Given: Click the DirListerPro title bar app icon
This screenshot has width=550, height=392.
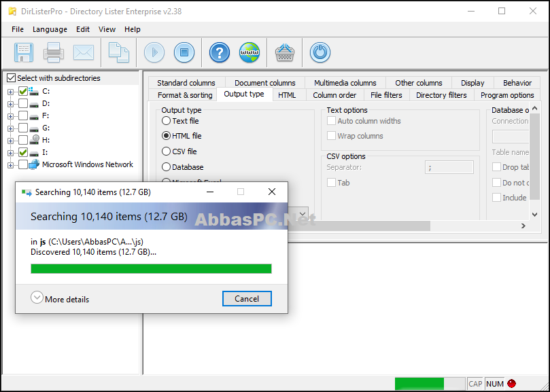Looking at the screenshot, I should pyautogui.click(x=12, y=12).
